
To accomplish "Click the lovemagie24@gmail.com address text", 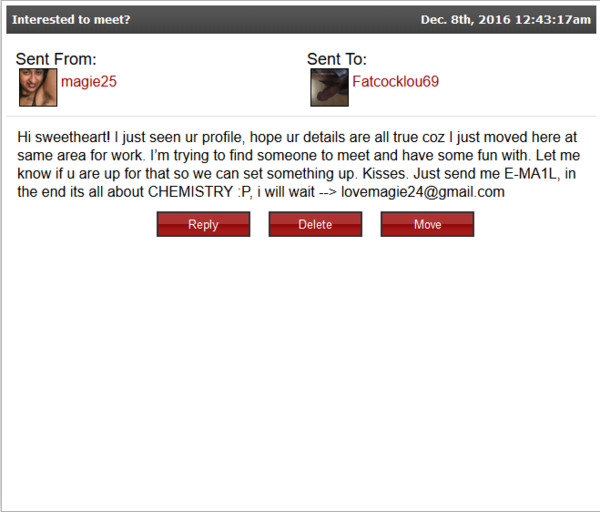I will coord(423,192).
